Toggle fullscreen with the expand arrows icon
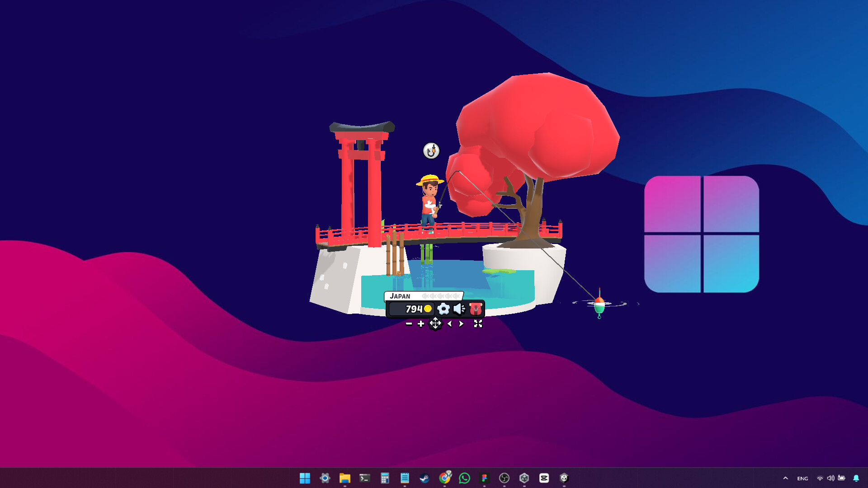This screenshot has height=488, width=868. [x=478, y=324]
